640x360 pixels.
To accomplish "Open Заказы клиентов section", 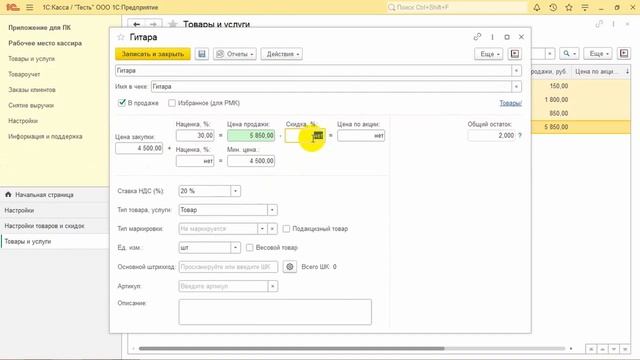I will click(x=32, y=90).
